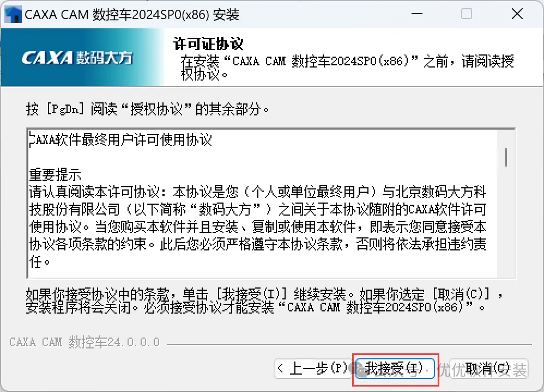The image size is (544, 392).
Task: Cancel the installation with 取消(C)
Action: [x=489, y=369]
